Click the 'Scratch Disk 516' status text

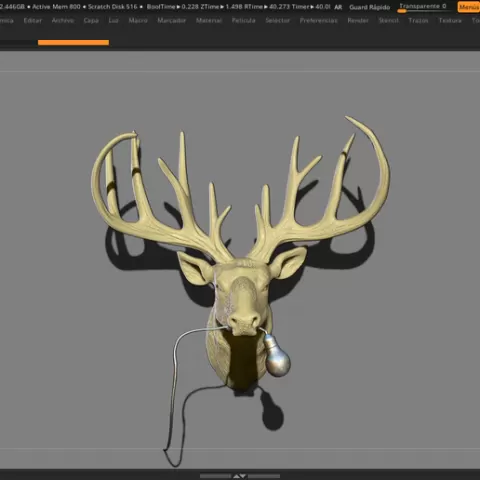pos(112,6)
